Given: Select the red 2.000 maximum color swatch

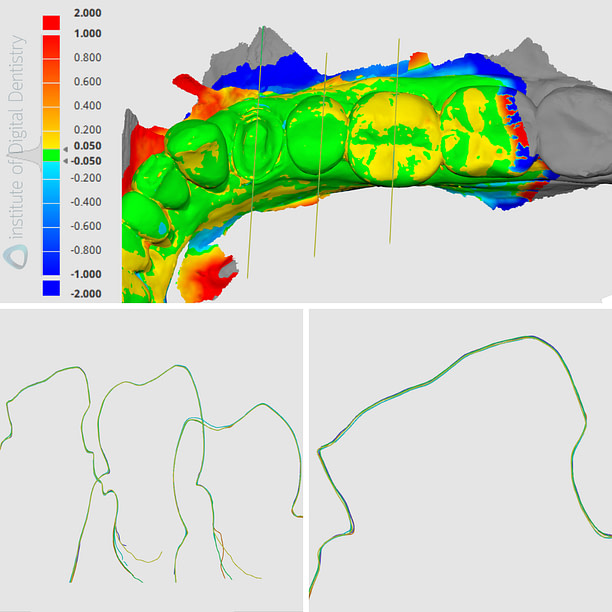Looking at the screenshot, I should (x=50, y=21).
